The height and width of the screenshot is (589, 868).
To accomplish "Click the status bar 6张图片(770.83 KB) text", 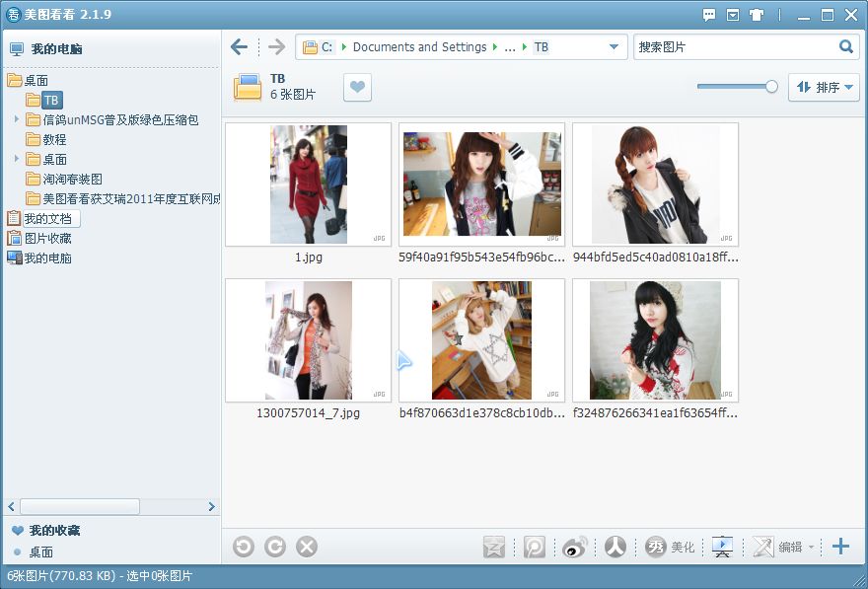I will coord(61,576).
